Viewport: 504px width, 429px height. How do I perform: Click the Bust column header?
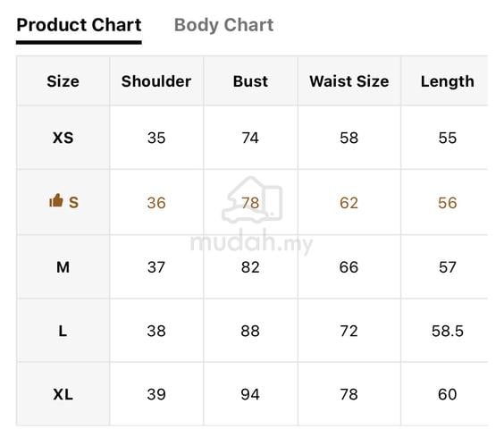(250, 81)
